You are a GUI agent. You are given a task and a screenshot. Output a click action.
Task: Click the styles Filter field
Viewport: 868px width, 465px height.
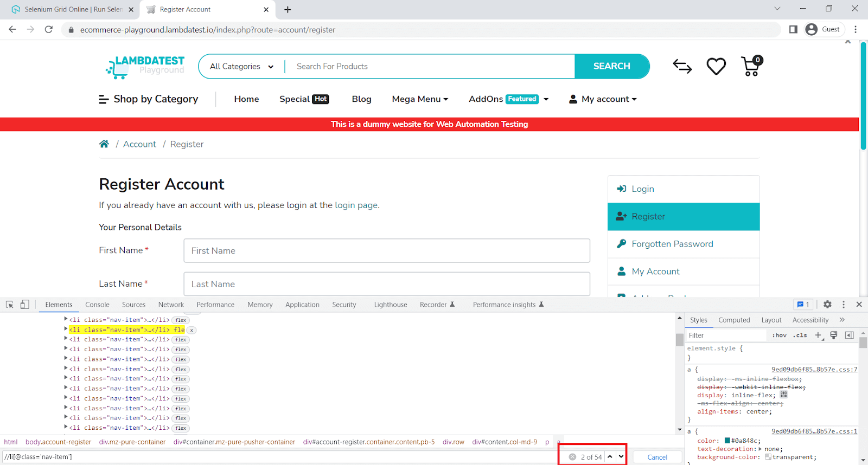(x=727, y=335)
